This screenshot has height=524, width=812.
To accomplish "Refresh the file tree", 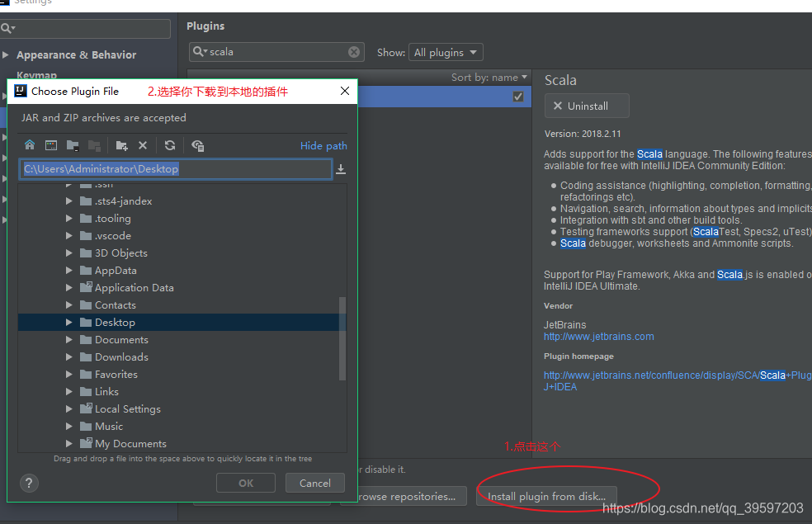I will point(170,145).
